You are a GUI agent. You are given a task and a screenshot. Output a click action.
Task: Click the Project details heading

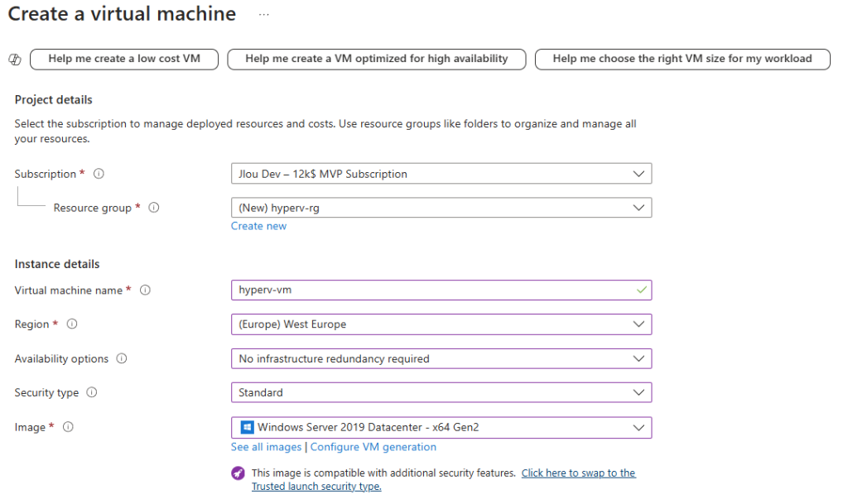pos(54,100)
